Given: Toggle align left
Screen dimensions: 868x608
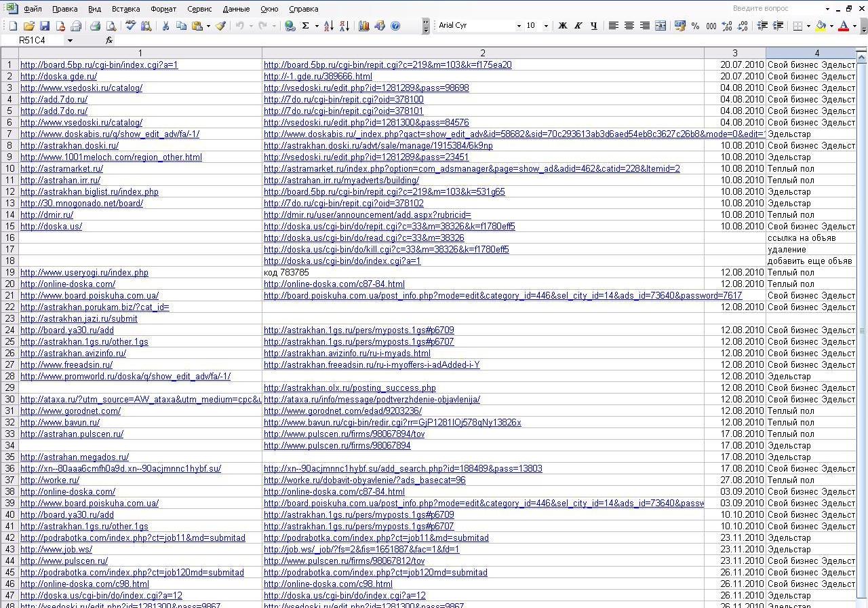Looking at the screenshot, I should pyautogui.click(x=613, y=26).
